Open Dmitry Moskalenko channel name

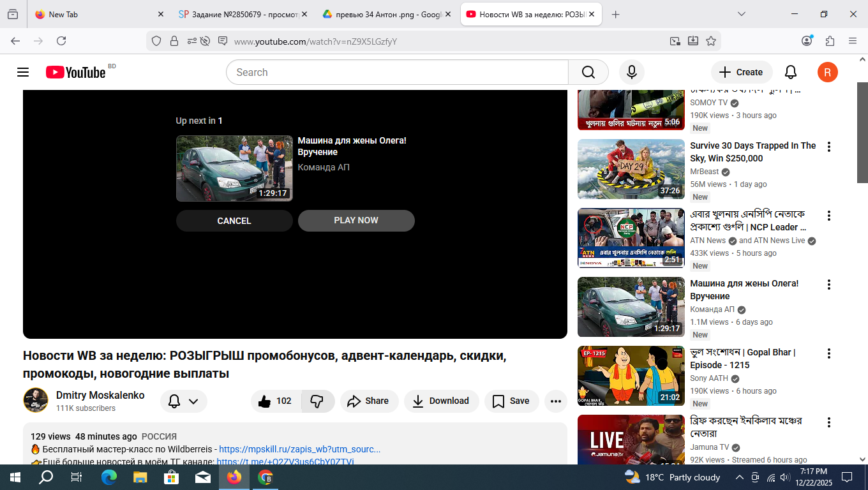pyautogui.click(x=100, y=395)
